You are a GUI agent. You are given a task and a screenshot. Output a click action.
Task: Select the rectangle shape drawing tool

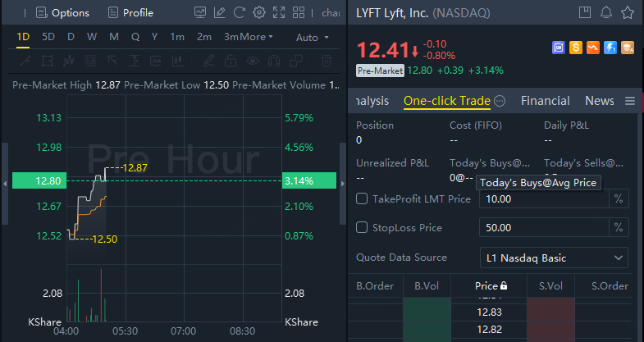(x=48, y=62)
